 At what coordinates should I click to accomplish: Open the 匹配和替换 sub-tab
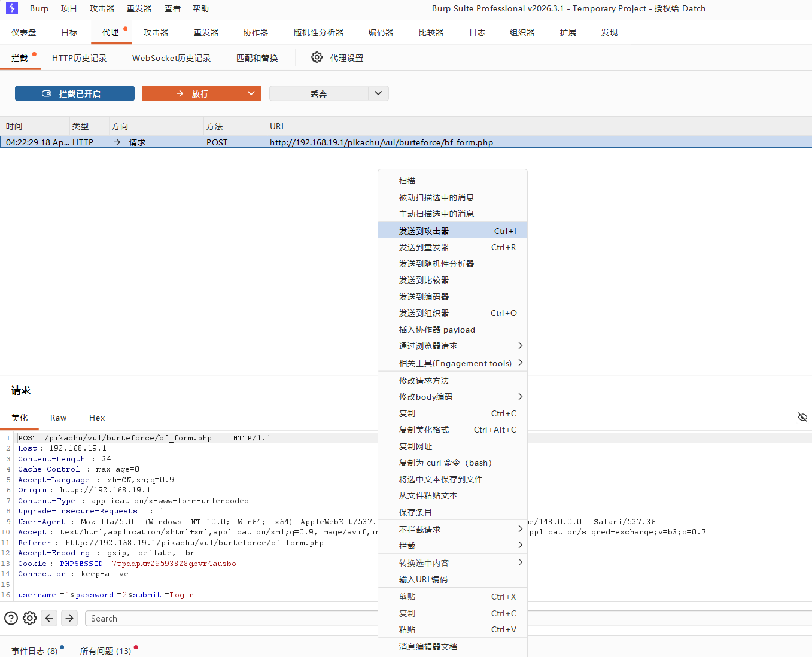point(257,58)
